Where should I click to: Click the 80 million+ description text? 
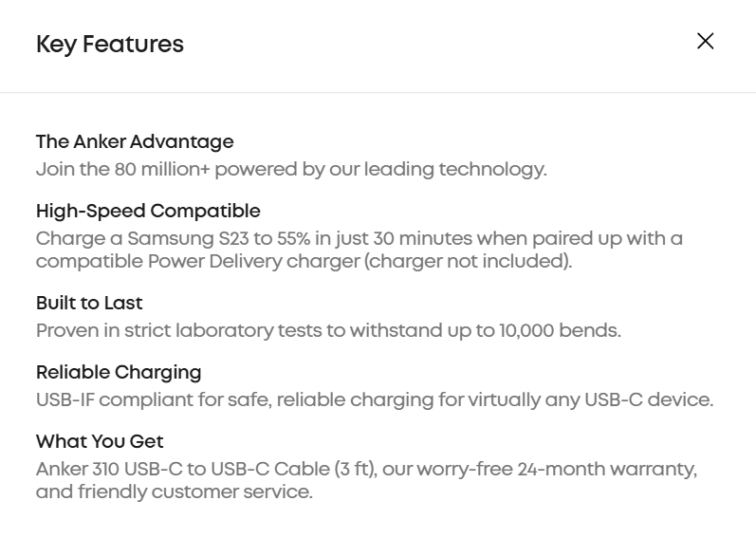(291, 170)
